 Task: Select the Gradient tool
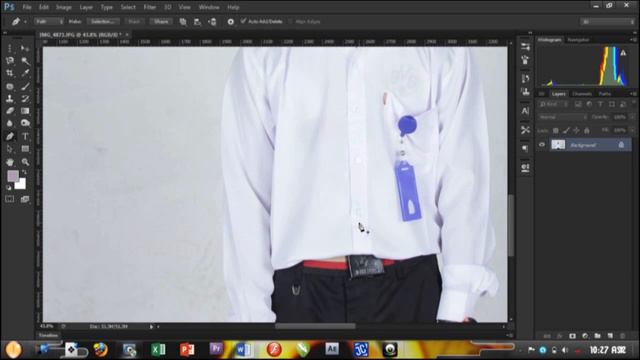coord(25,111)
